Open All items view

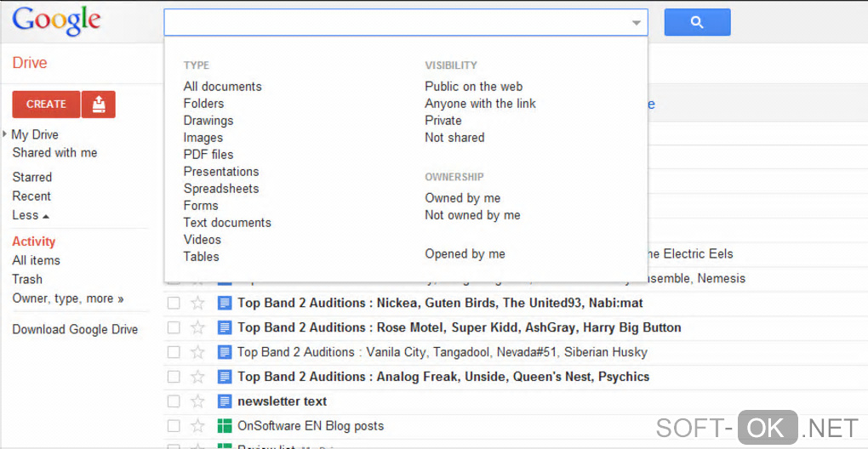[36, 260]
